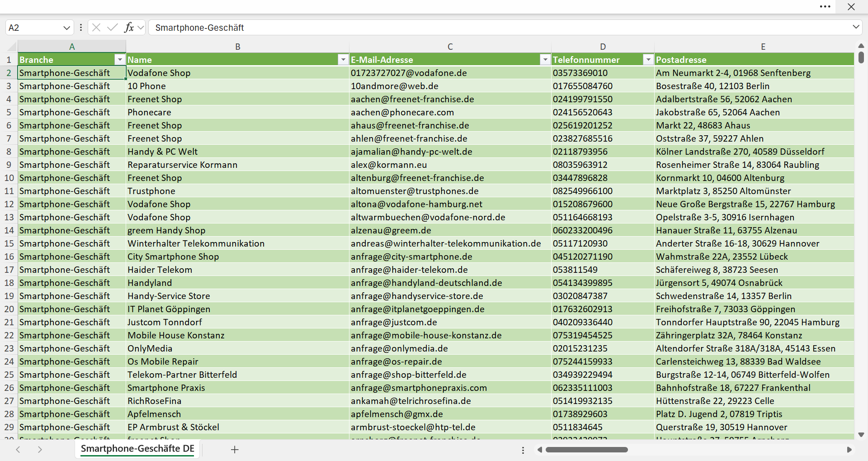868x461 pixels.
Task: Select the Phonecare name cell
Action: tap(238, 112)
